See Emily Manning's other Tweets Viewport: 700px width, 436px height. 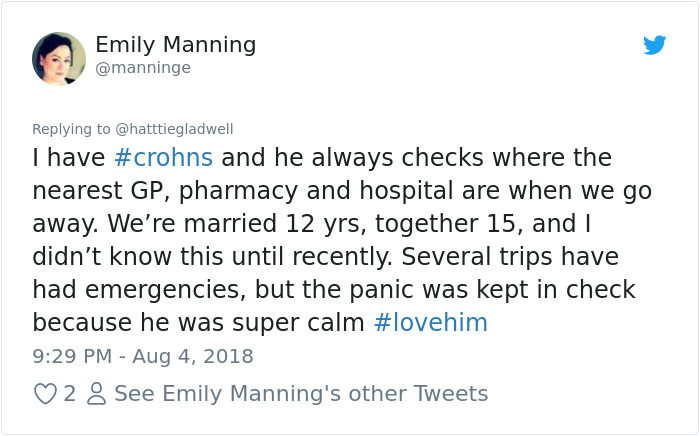coord(301,394)
